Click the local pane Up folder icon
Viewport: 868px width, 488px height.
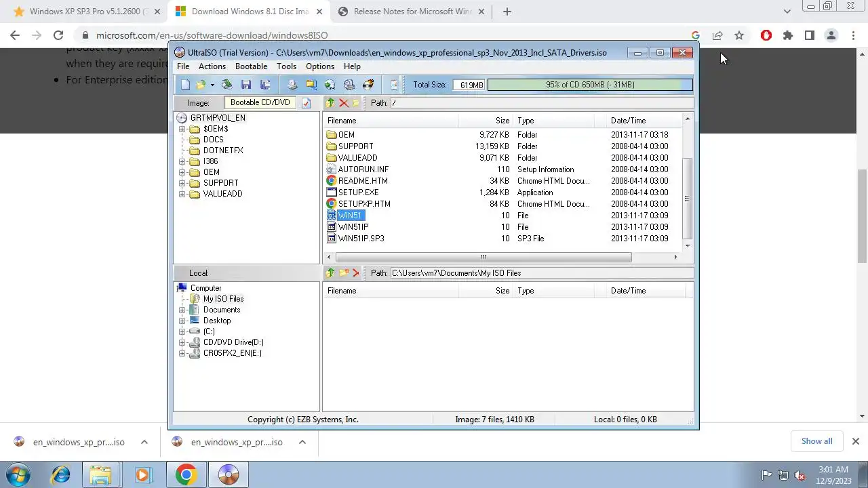tap(330, 273)
